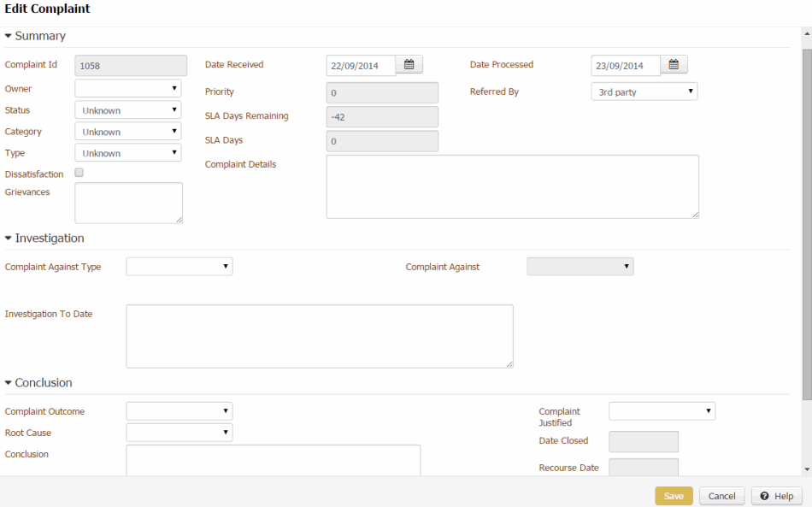Click the Save button

pyautogui.click(x=674, y=496)
